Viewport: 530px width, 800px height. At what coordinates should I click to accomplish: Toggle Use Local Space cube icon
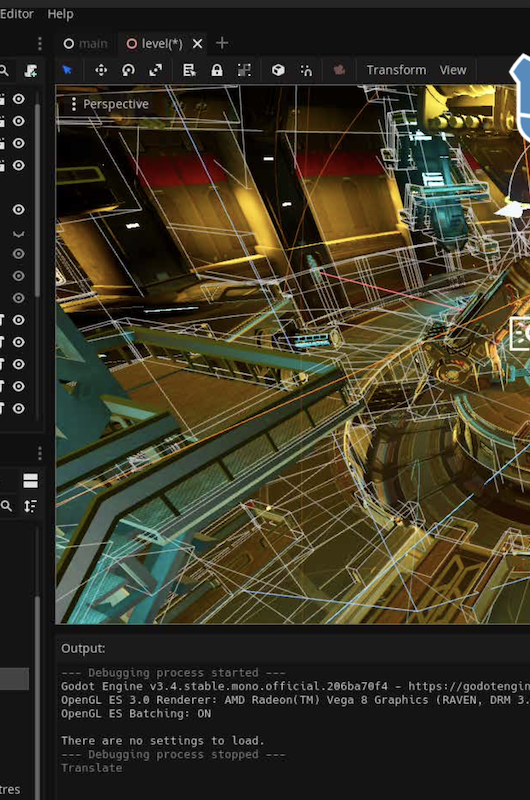click(x=278, y=70)
